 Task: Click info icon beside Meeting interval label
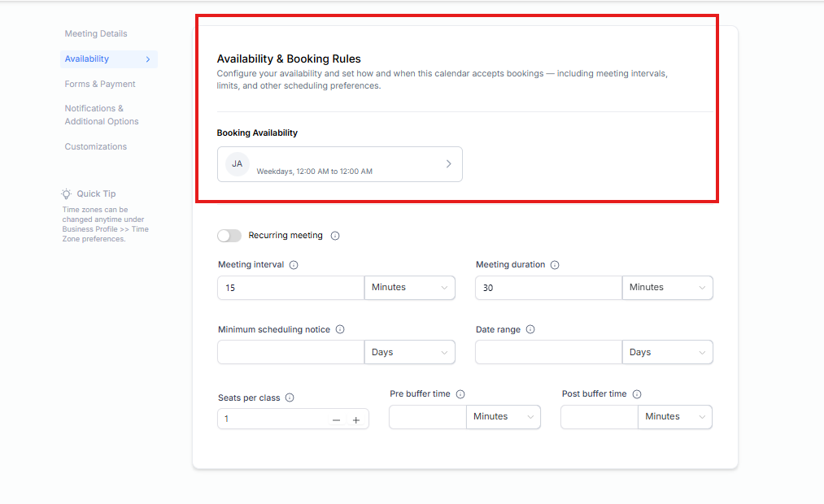click(294, 265)
